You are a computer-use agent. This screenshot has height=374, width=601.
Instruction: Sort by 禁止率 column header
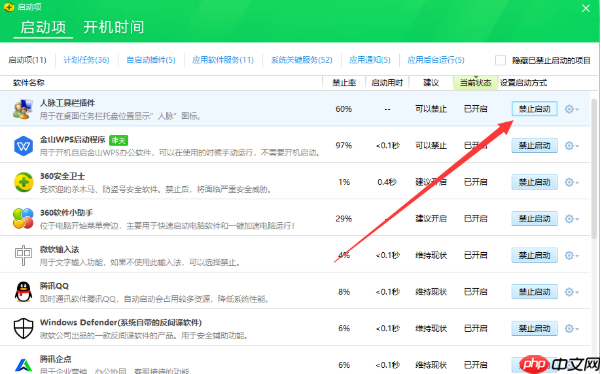[x=344, y=83]
